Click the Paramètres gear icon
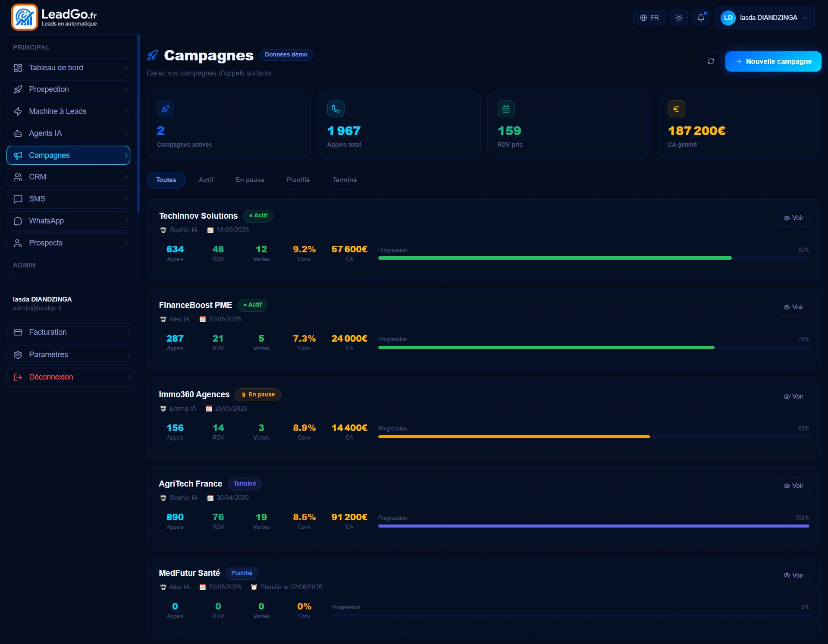828x644 pixels. pos(18,355)
